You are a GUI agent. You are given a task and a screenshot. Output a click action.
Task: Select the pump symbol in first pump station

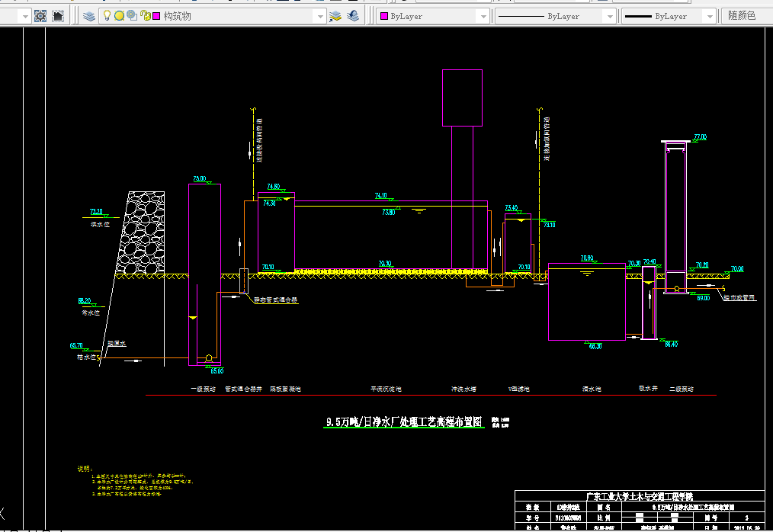209,358
